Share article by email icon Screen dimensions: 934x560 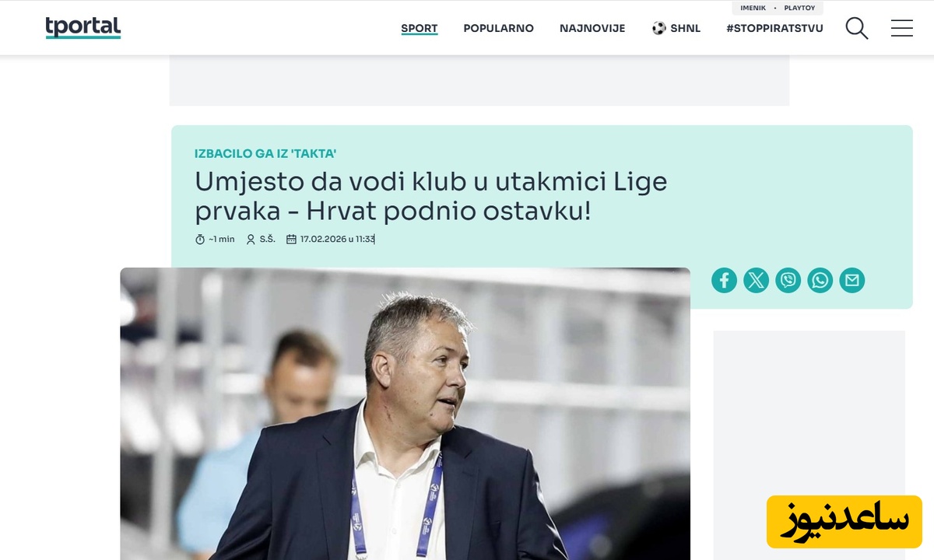[x=852, y=280]
